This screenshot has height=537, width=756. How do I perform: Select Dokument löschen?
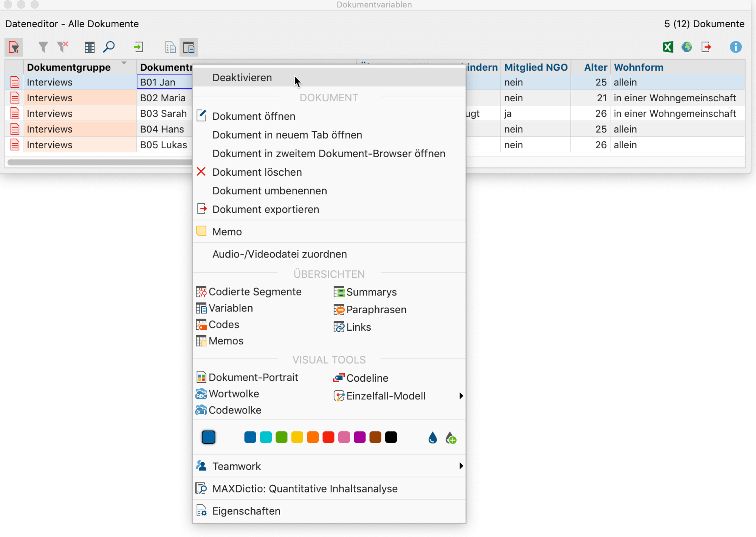pos(329,172)
